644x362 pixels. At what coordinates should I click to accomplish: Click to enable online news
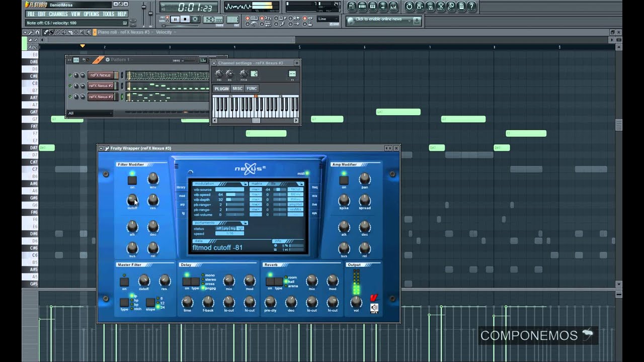point(383,20)
